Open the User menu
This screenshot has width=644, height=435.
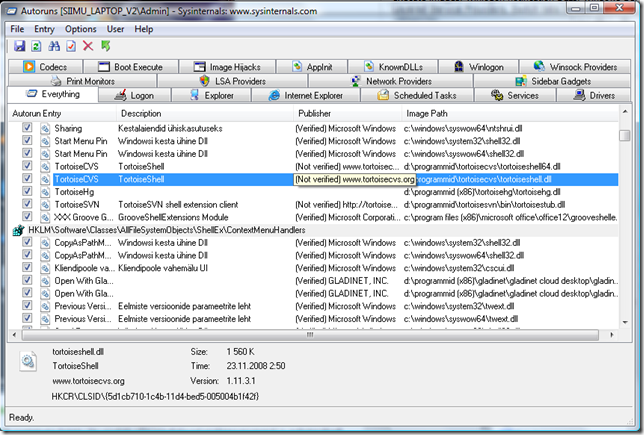[115, 29]
